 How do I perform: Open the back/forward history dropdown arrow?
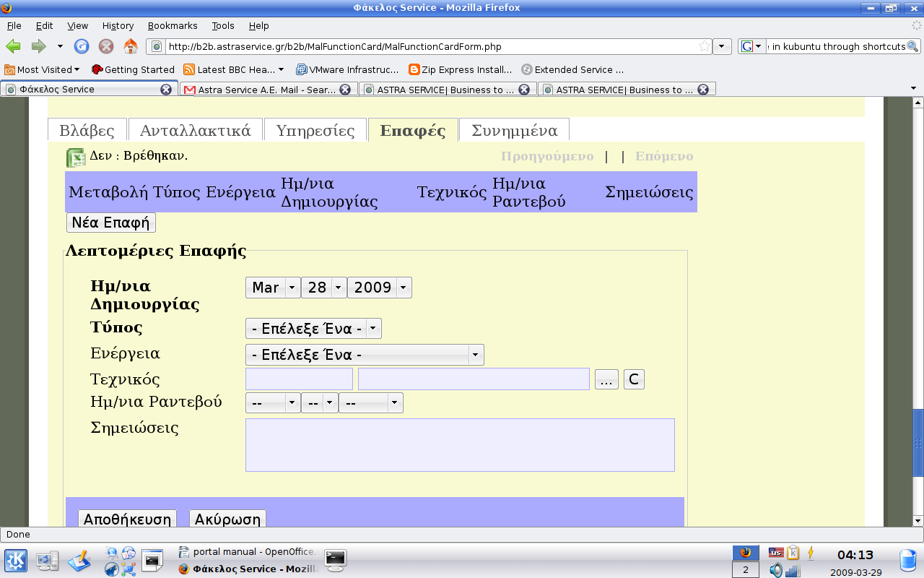[x=60, y=46]
